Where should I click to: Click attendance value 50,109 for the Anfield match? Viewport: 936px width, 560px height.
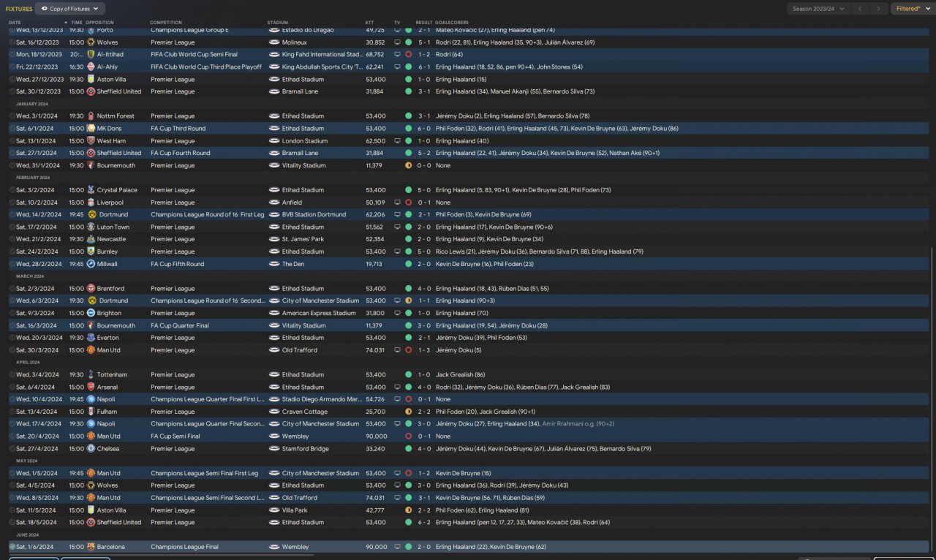point(375,203)
